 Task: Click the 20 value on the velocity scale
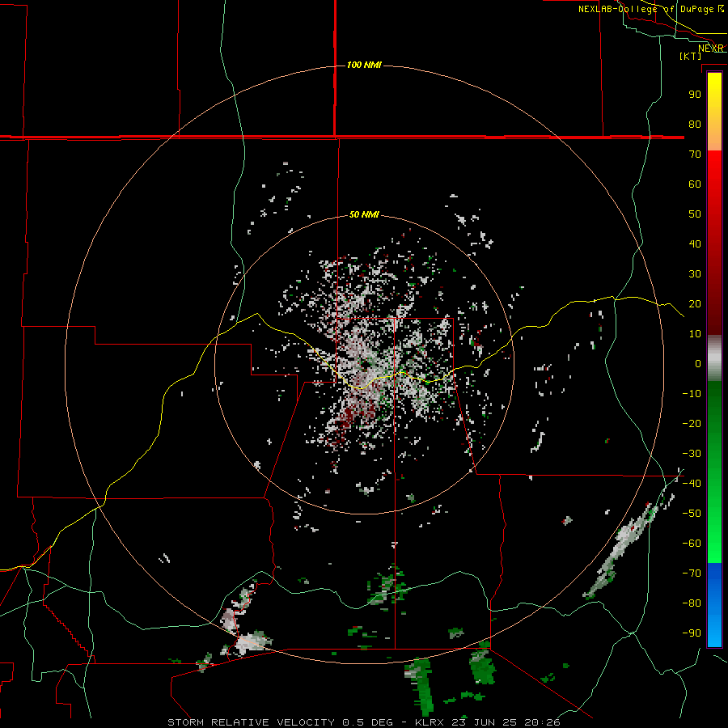click(695, 303)
